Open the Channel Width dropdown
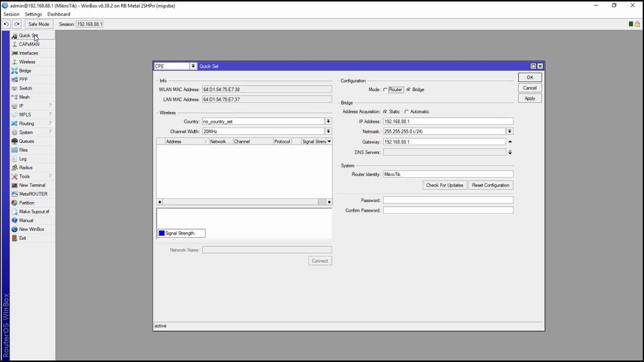The width and height of the screenshot is (644, 362). pos(328,132)
